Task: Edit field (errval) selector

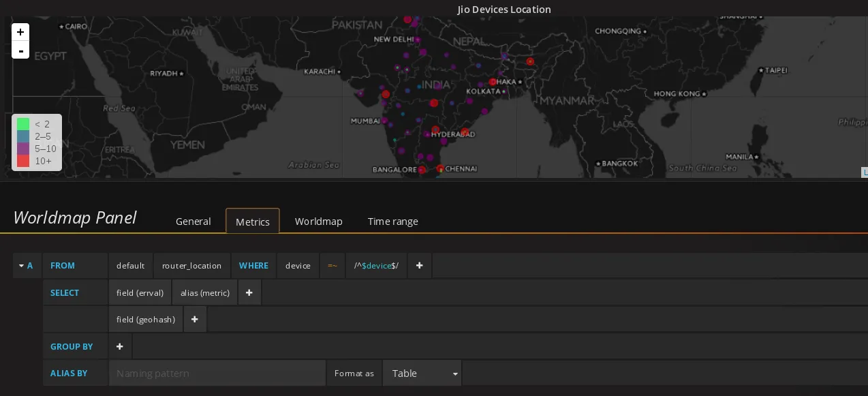Action: [x=140, y=292]
